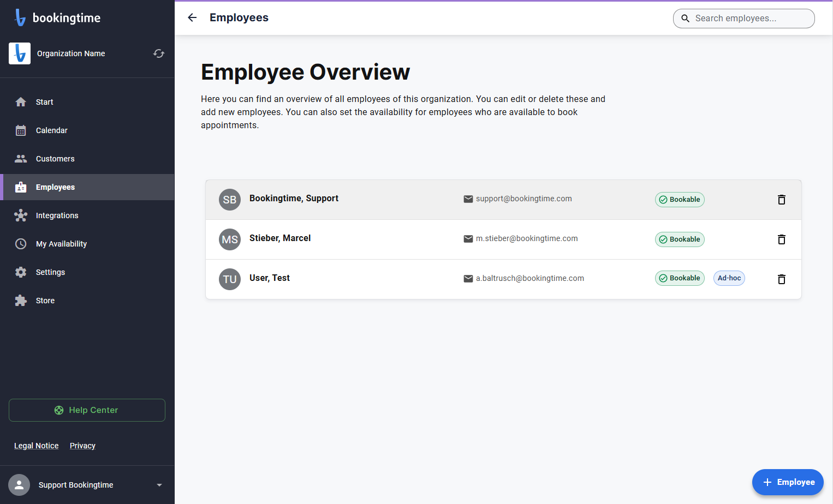
Task: Click the organization sync refresh icon
Action: pyautogui.click(x=159, y=53)
